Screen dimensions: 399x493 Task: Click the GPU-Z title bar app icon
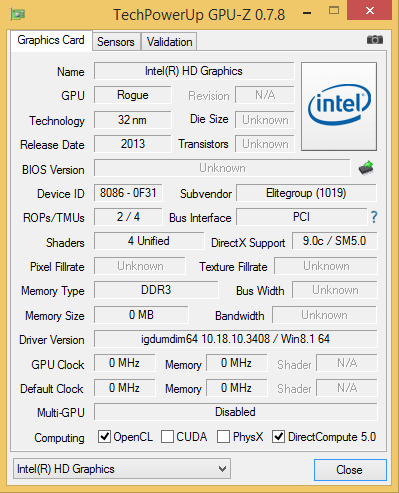click(18, 14)
